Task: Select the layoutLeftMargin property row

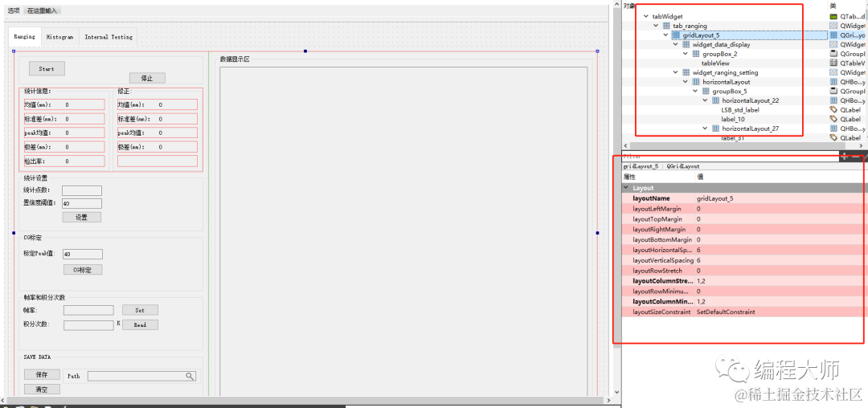Action: (743, 209)
